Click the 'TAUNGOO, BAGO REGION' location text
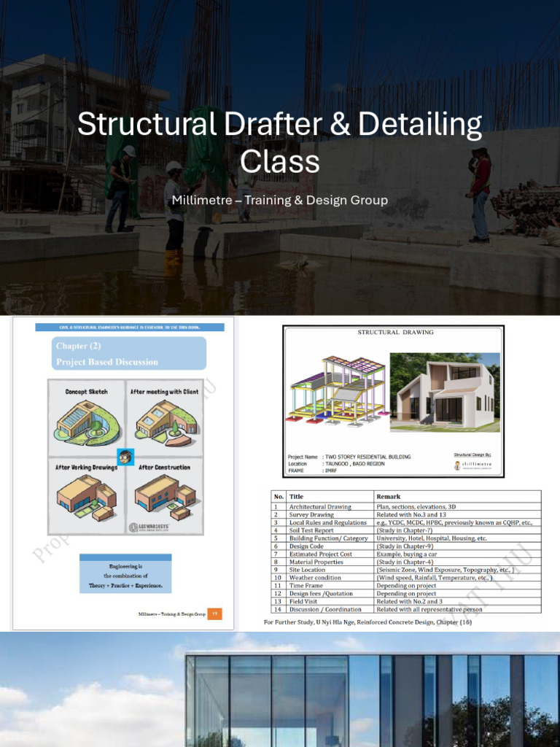 pyautogui.click(x=355, y=463)
